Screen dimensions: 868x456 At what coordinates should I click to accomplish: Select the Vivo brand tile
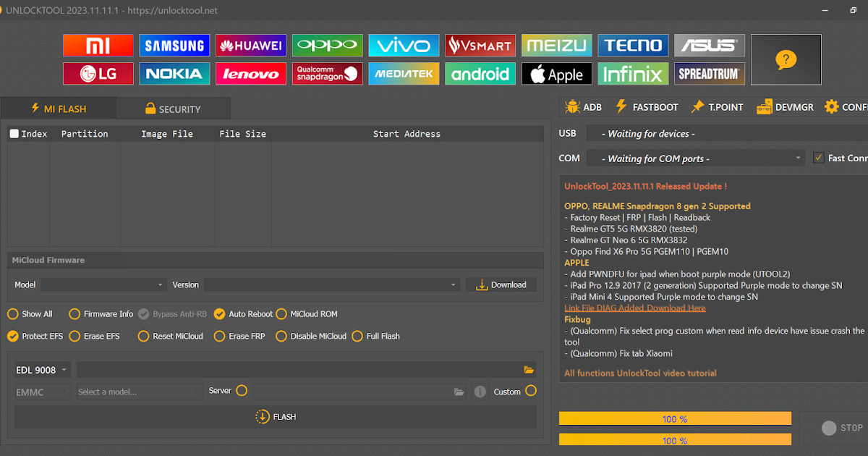(404, 46)
